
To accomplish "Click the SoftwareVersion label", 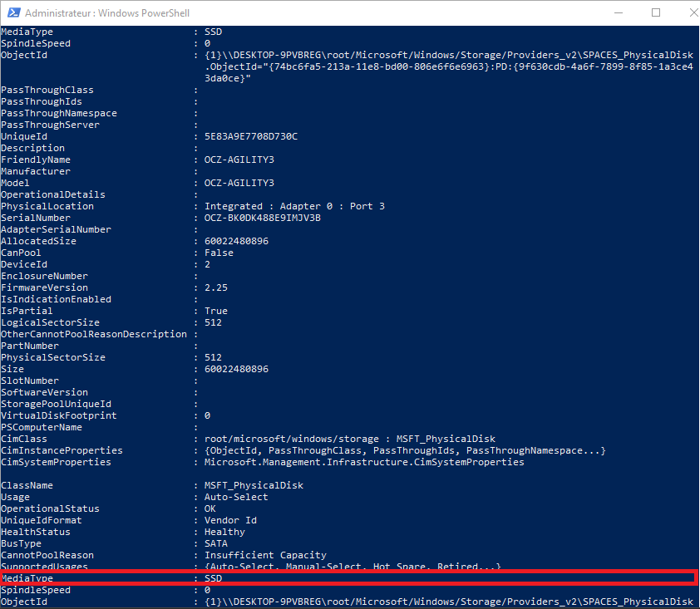I will tap(45, 392).
